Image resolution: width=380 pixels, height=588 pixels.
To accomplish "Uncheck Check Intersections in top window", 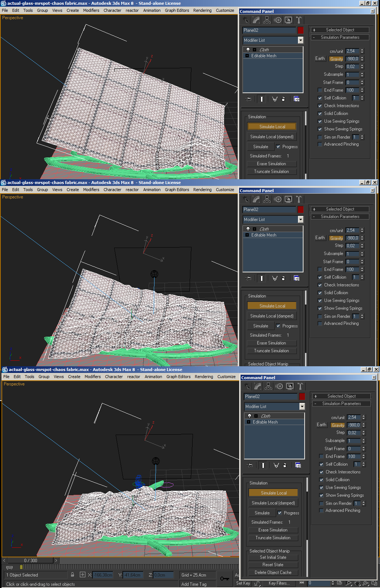I will coord(320,106).
